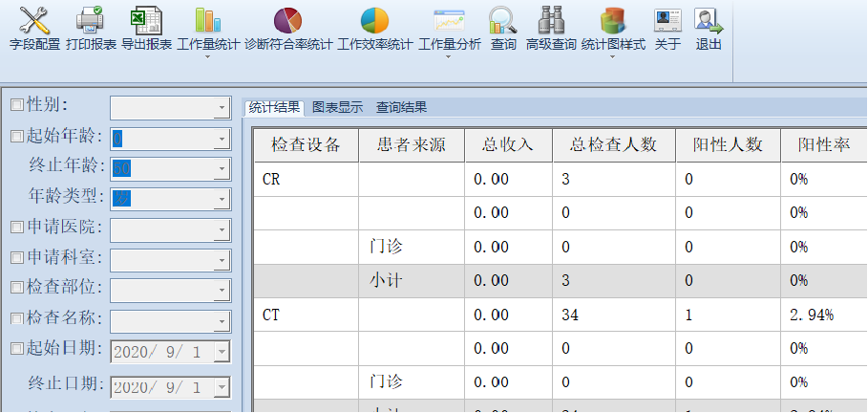Select the CR device cell

point(307,180)
